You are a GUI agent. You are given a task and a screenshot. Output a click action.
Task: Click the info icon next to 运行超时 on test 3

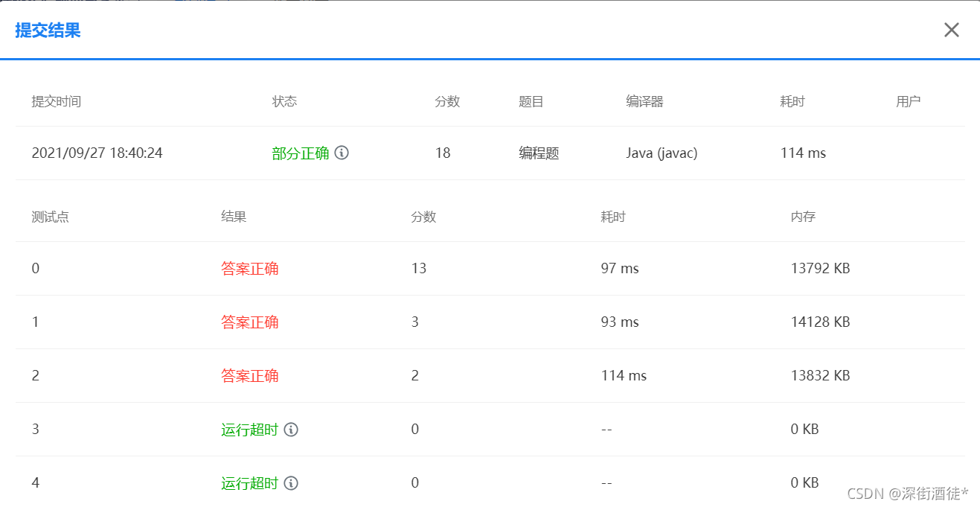pos(289,429)
